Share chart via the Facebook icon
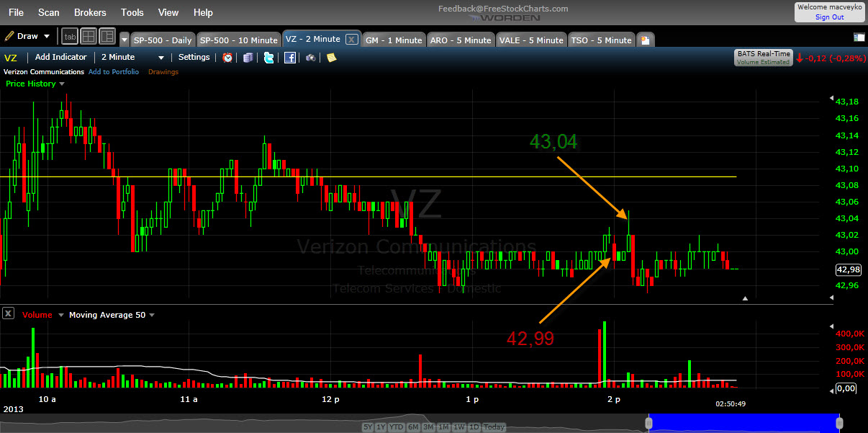 [x=290, y=58]
